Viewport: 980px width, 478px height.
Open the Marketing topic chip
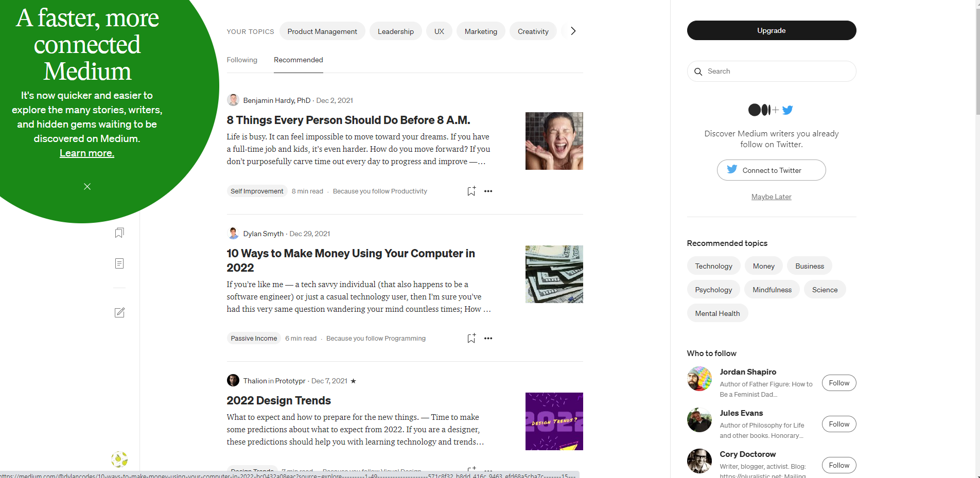coord(481,31)
